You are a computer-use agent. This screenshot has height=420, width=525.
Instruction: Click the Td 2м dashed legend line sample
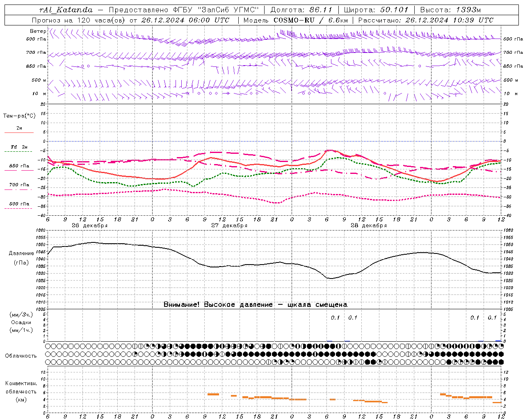tap(18, 152)
